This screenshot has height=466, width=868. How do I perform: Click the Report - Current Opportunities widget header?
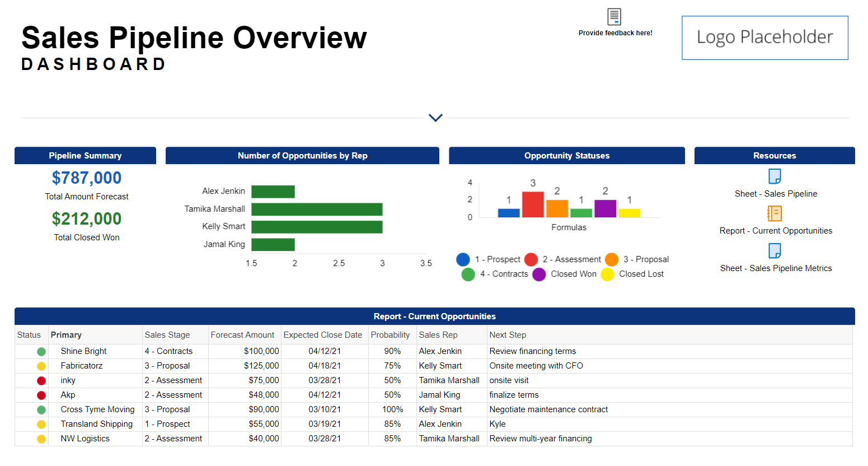(434, 316)
